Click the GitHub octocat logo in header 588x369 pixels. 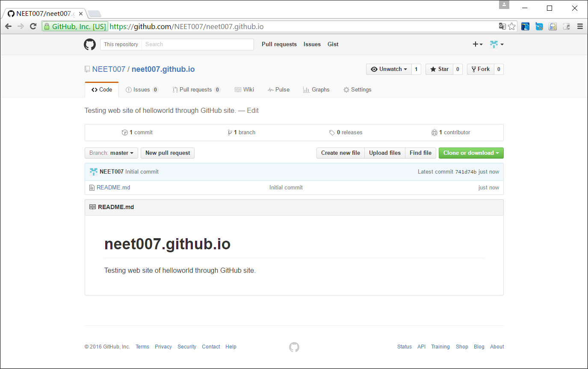tap(90, 44)
